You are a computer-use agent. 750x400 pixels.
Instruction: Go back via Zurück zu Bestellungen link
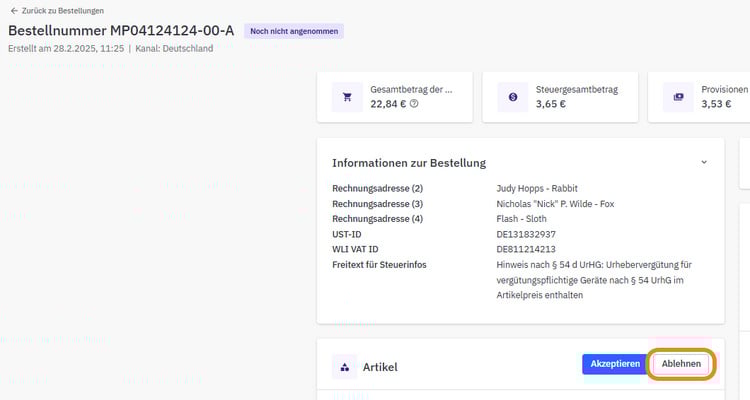point(57,11)
